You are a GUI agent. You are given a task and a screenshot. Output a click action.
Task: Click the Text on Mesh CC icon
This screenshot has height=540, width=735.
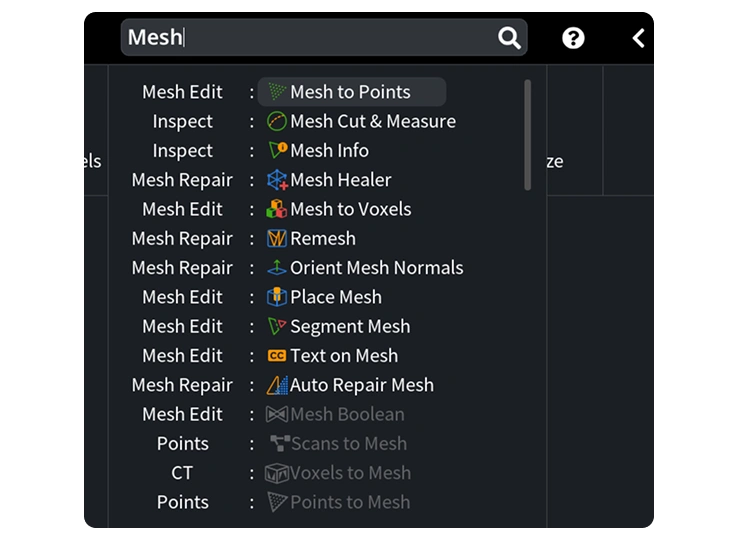277,356
